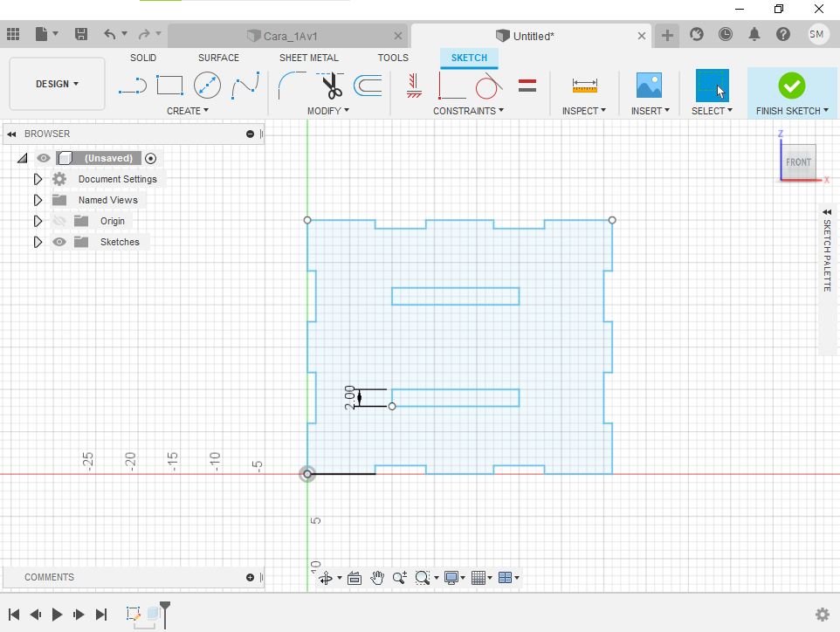Select the Rectangle sketch tool

(x=169, y=86)
